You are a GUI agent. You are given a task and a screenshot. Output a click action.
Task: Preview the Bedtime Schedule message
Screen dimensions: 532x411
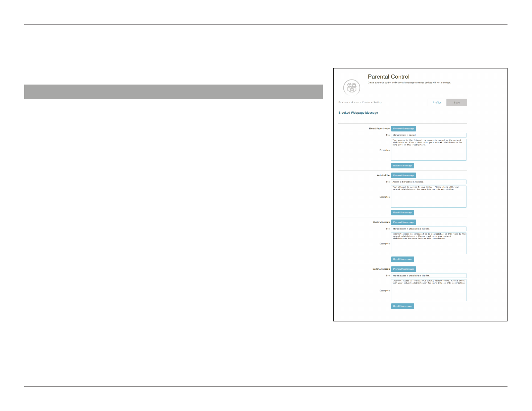click(x=403, y=269)
